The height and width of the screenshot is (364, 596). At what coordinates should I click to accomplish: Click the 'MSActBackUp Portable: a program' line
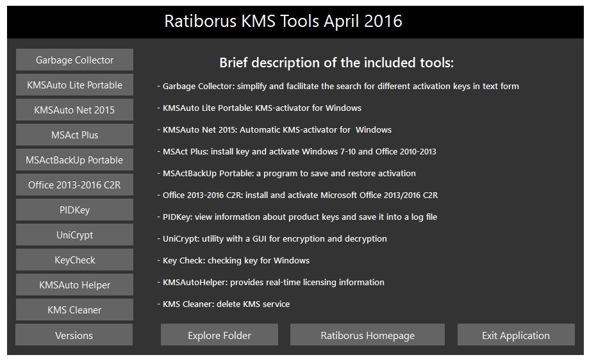click(286, 173)
